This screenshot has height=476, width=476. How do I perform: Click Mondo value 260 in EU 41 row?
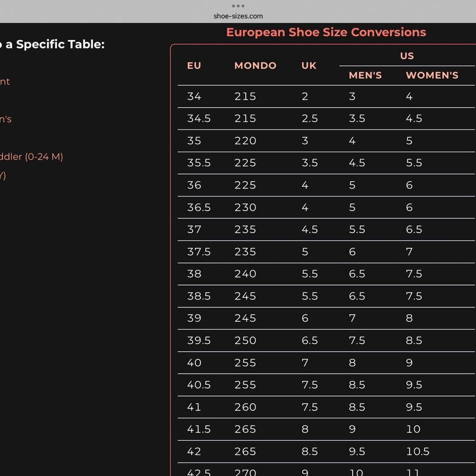(245, 407)
